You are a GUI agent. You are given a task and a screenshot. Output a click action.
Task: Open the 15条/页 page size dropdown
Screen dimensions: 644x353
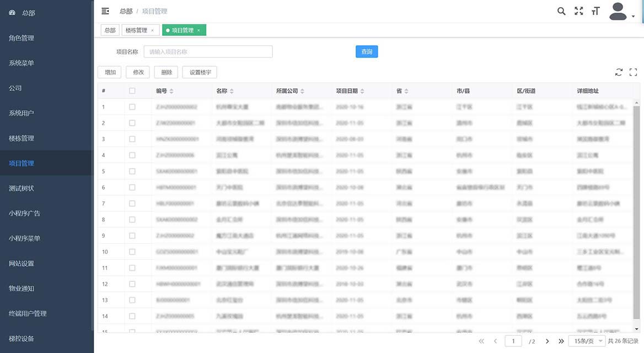tap(587, 341)
